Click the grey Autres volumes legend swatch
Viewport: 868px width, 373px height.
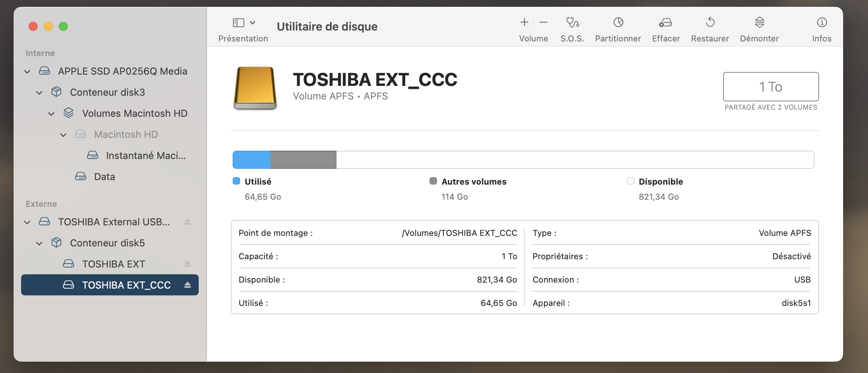point(433,181)
